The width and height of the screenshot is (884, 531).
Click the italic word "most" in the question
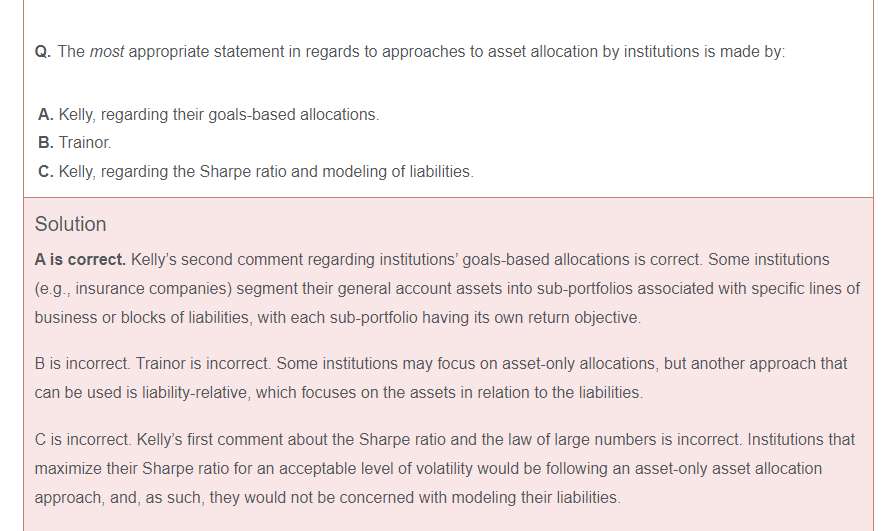click(x=106, y=52)
